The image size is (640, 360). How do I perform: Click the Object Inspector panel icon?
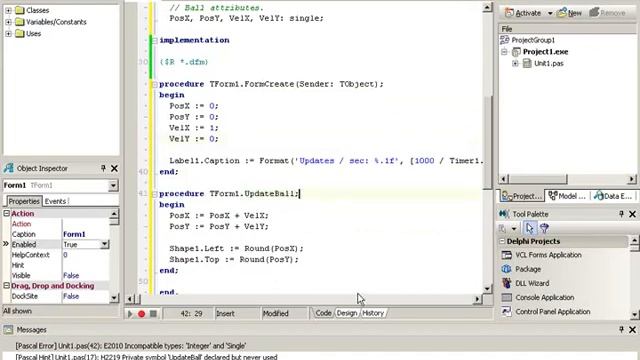(9, 168)
